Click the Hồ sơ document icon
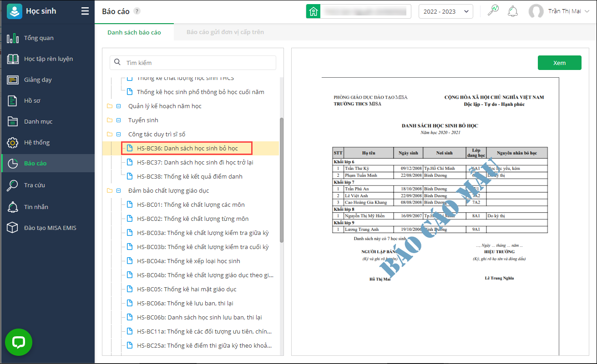 coord(13,100)
